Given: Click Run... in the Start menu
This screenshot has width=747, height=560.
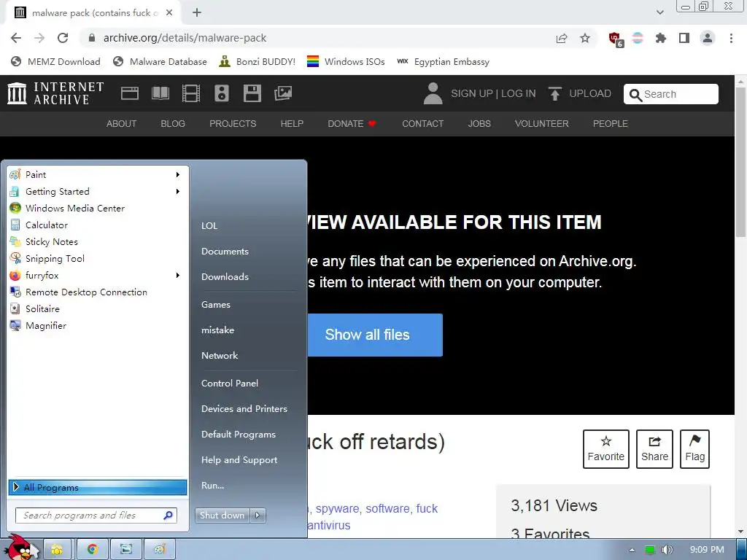Looking at the screenshot, I should pos(212,486).
